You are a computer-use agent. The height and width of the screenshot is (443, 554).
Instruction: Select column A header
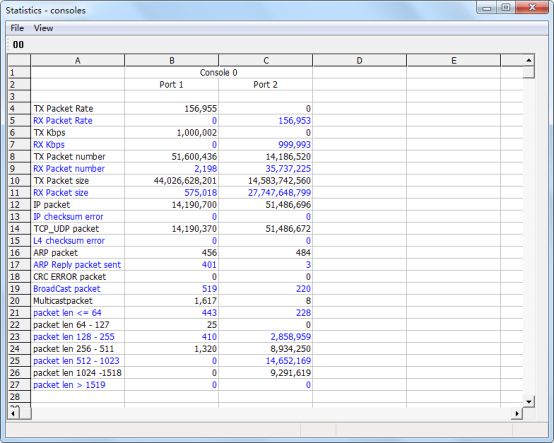(x=78, y=60)
